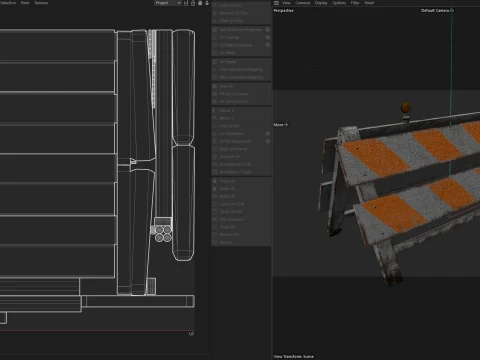Click the Move tool indicator in viewport
This screenshot has width=480, height=360.
281,125
